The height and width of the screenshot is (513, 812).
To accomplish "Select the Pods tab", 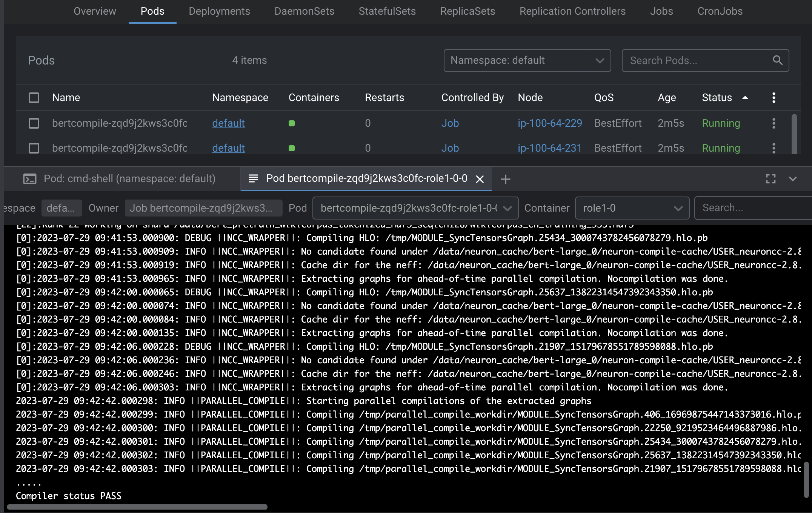I will (152, 11).
